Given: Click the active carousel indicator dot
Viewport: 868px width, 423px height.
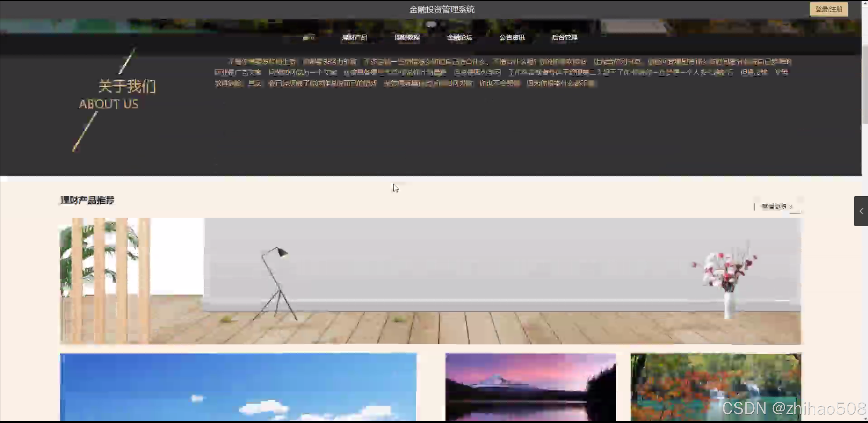Looking at the screenshot, I should tap(431, 24).
